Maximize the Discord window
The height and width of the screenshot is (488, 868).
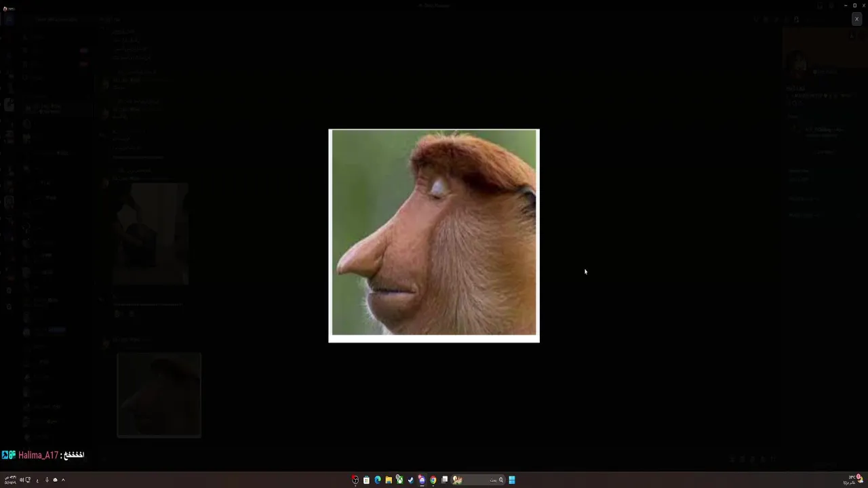[854, 5]
